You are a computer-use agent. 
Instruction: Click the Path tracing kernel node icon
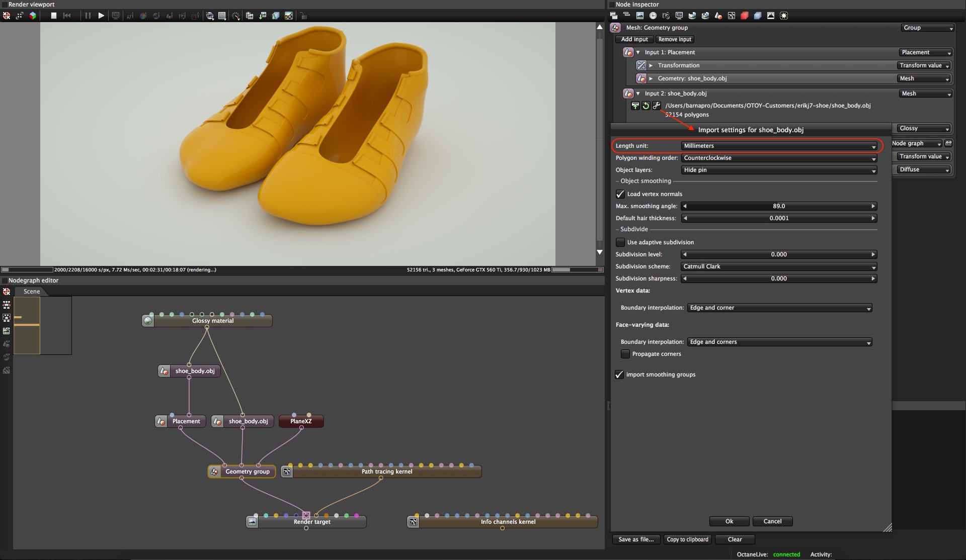287,472
